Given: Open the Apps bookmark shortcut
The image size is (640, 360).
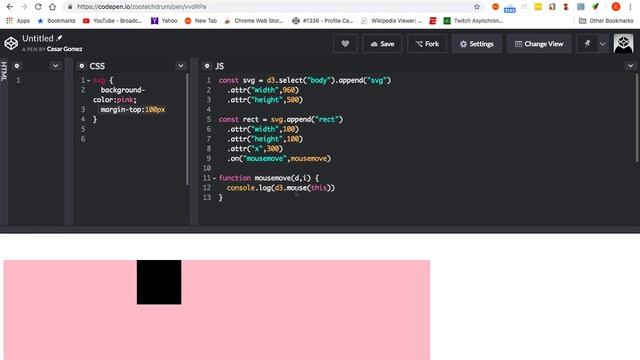Looking at the screenshot, I should (18, 20).
